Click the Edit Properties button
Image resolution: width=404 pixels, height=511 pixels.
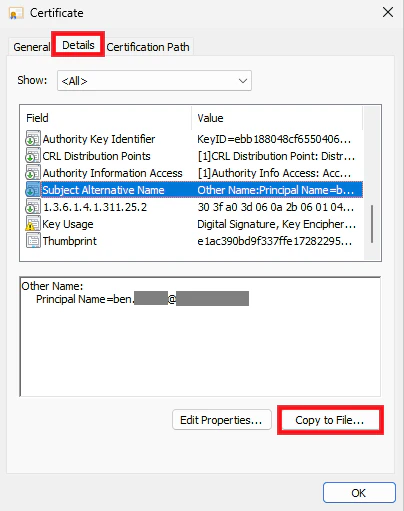point(222,420)
